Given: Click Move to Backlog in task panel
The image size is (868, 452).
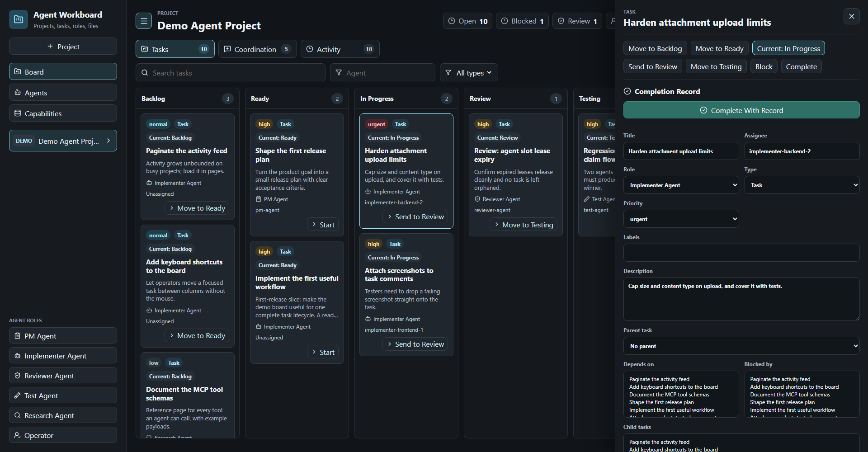Looking at the screenshot, I should click(x=655, y=48).
